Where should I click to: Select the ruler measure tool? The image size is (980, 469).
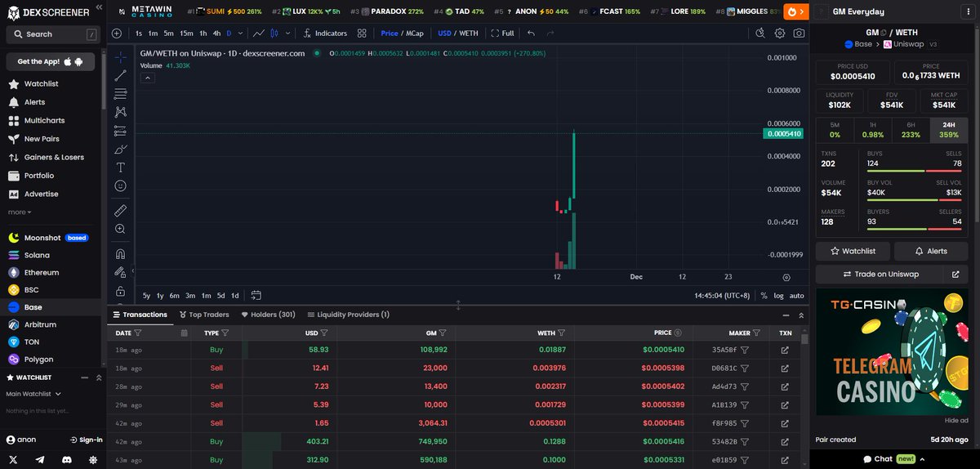point(121,210)
